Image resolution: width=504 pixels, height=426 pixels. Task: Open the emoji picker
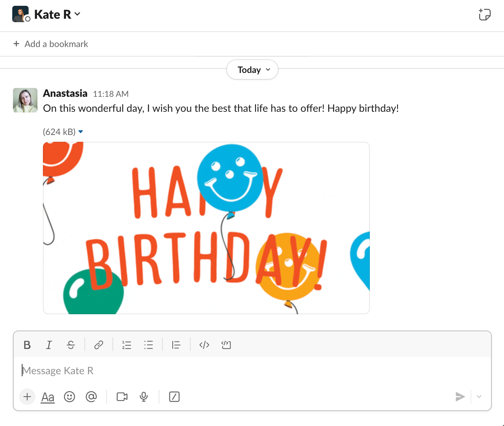pos(69,397)
